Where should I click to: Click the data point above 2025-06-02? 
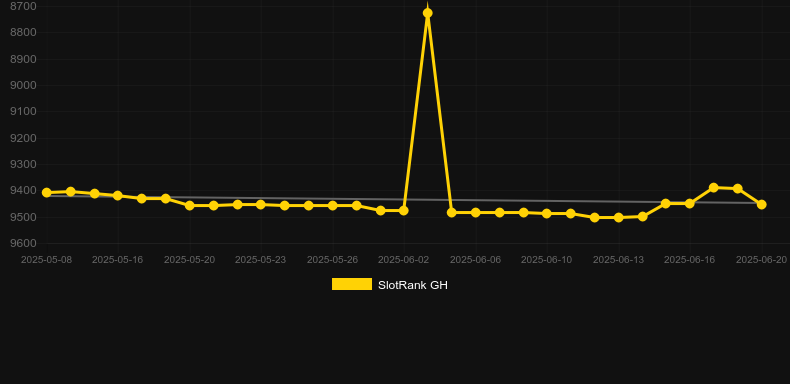(404, 211)
